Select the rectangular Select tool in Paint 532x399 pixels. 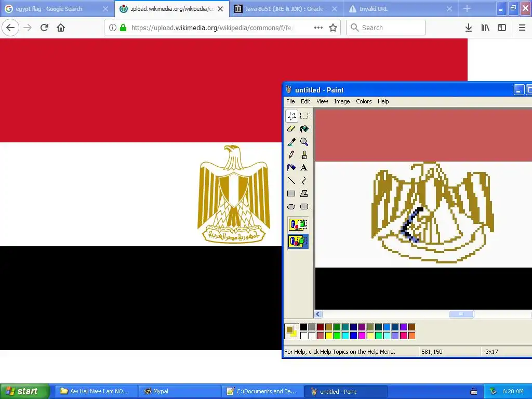(304, 116)
